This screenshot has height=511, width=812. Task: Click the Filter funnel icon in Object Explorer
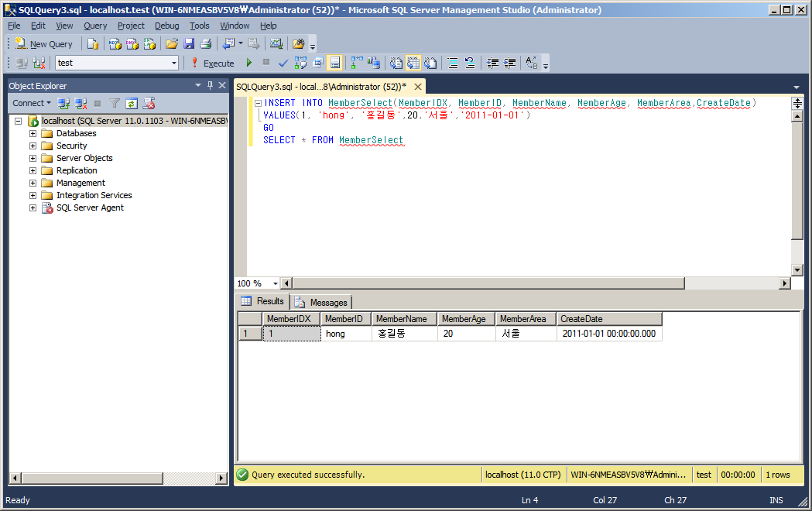tap(115, 104)
